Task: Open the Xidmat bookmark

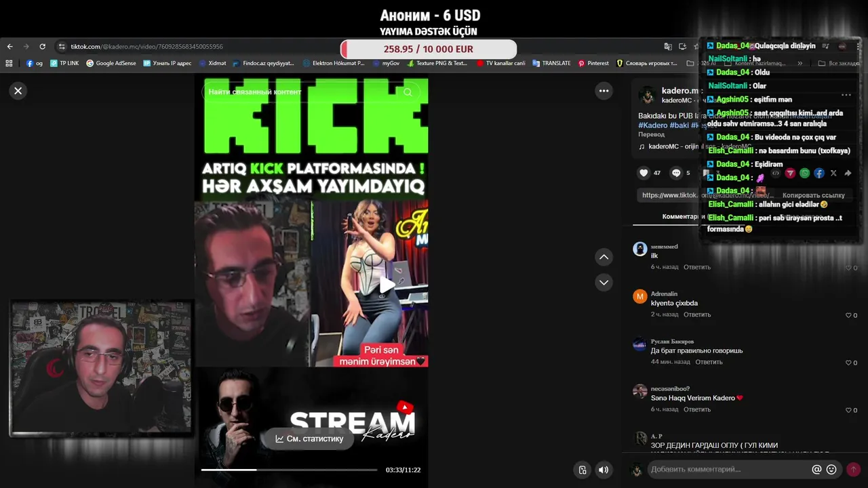Action: [212, 63]
